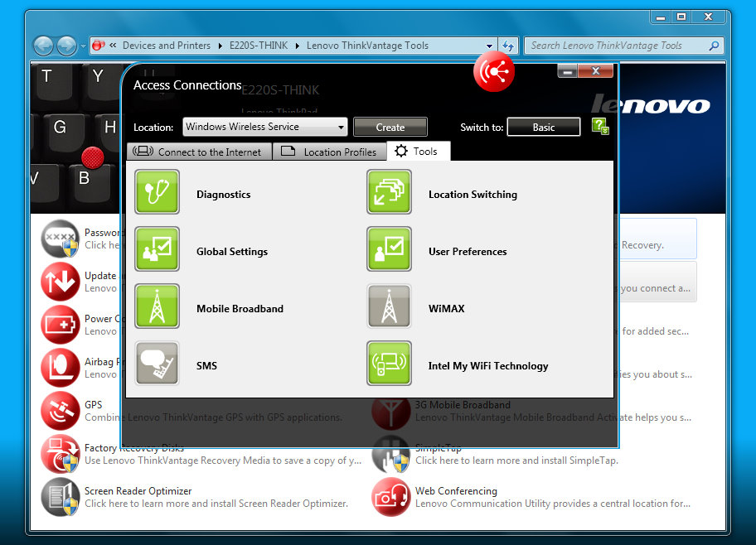Open the Update and Drivers red arrow icon
The width and height of the screenshot is (756, 545).
point(60,282)
